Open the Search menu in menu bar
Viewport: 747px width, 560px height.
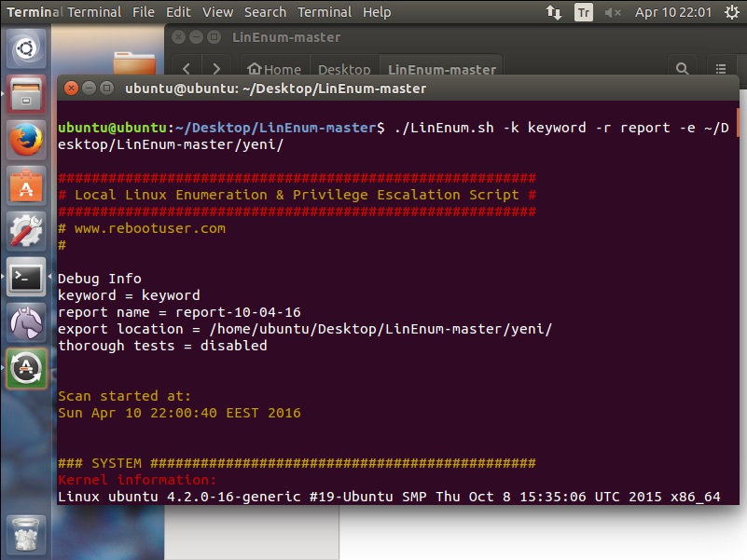tap(265, 12)
